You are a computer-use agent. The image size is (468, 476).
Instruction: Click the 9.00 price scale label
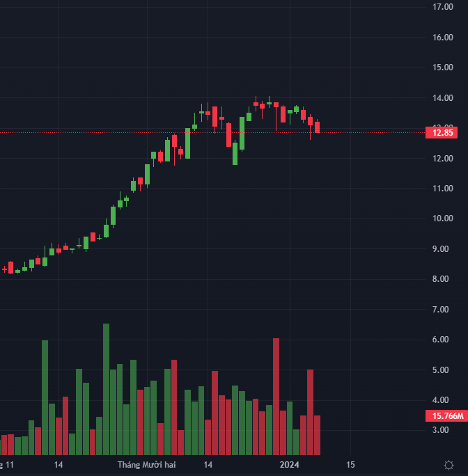pos(443,249)
